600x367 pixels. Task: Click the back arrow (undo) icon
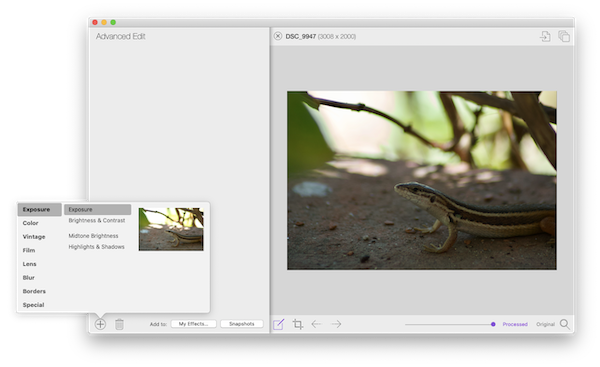click(x=316, y=324)
